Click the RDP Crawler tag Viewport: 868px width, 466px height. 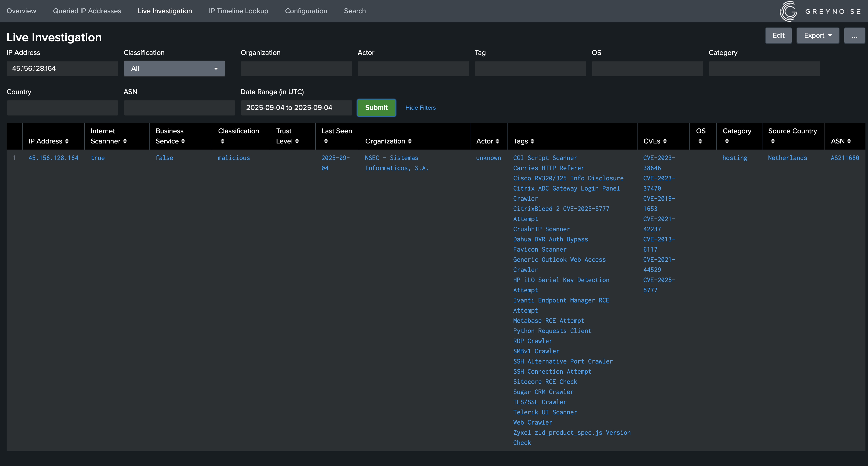coord(532,341)
